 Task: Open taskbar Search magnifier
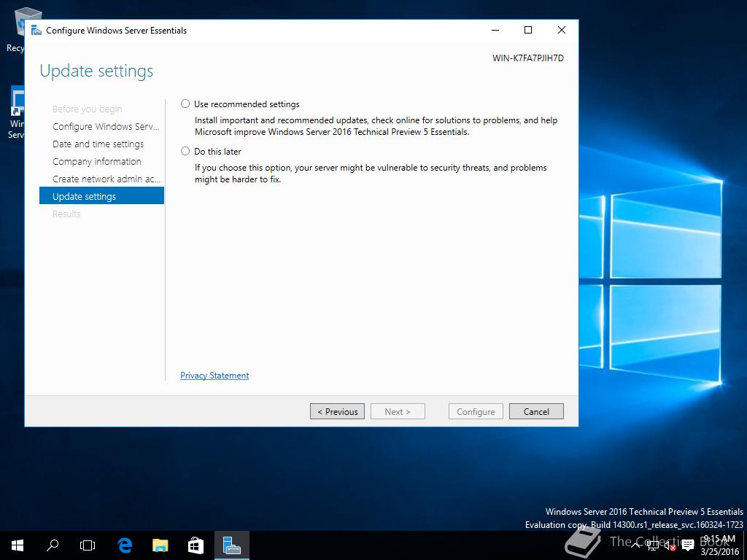pyautogui.click(x=53, y=545)
